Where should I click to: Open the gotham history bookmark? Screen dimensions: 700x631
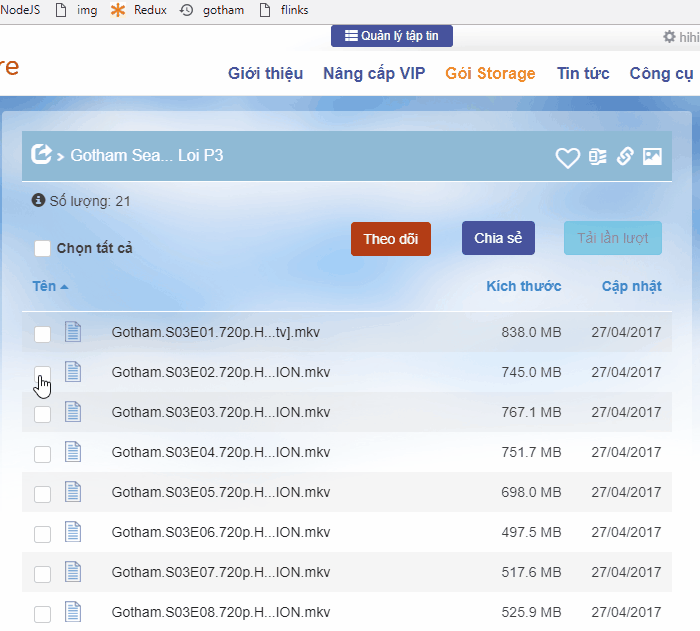[212, 10]
